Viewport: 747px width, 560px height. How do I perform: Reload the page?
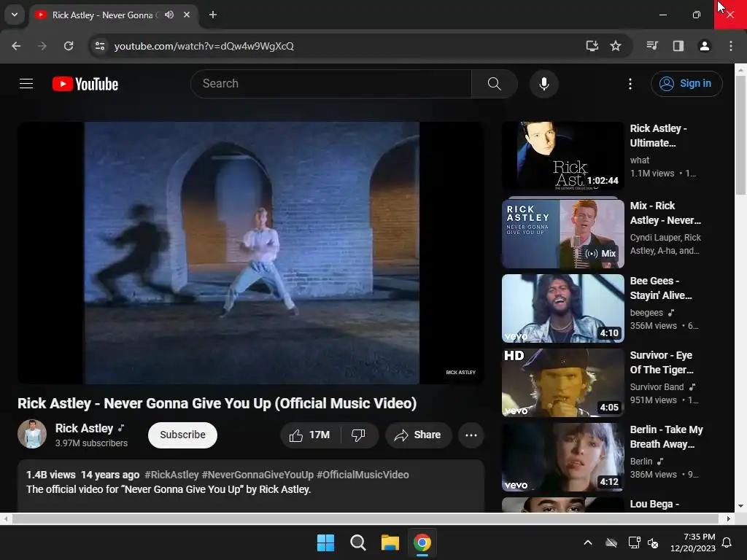pyautogui.click(x=69, y=46)
